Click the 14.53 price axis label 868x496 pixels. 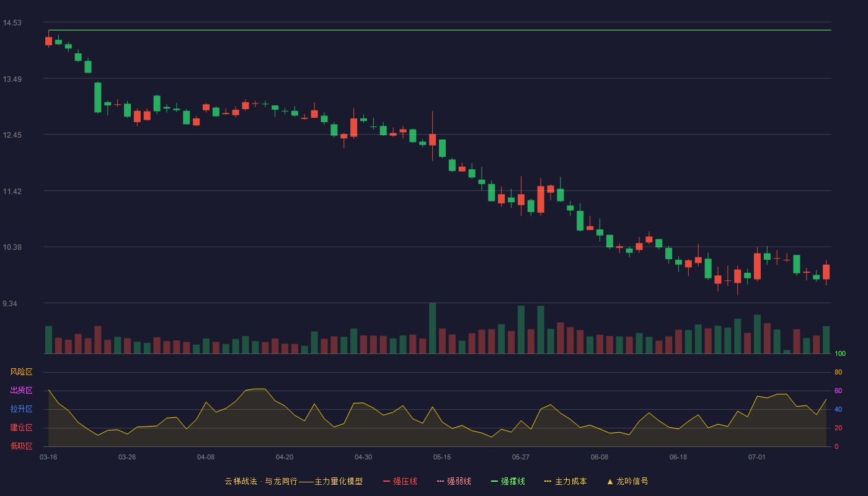(x=12, y=23)
